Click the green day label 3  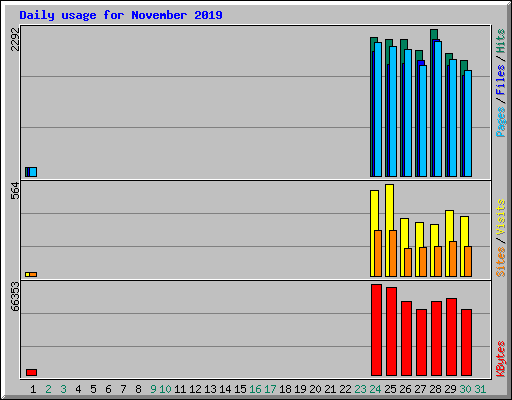pyautogui.click(x=63, y=389)
